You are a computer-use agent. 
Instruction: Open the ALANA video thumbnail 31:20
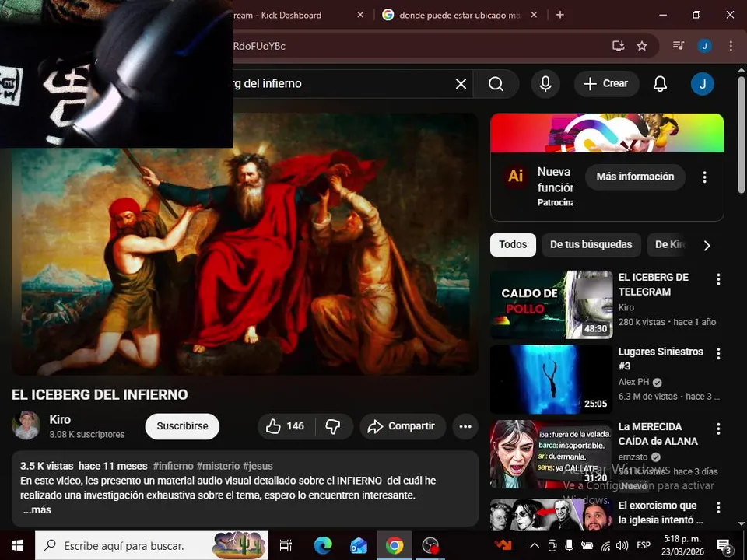pos(551,454)
